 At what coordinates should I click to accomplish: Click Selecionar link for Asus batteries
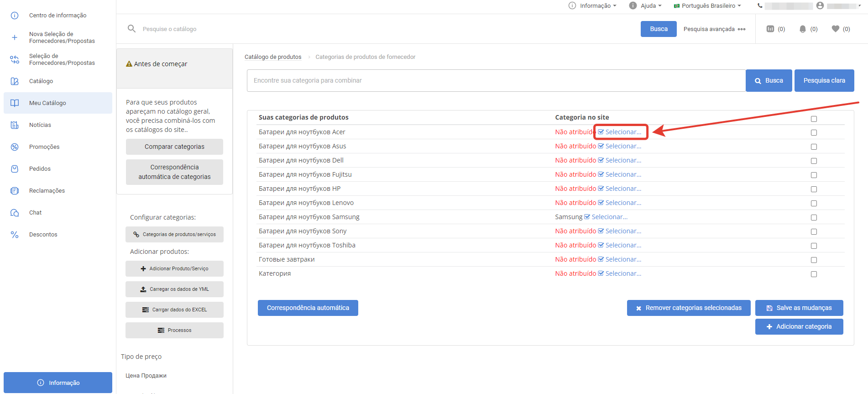(623, 146)
